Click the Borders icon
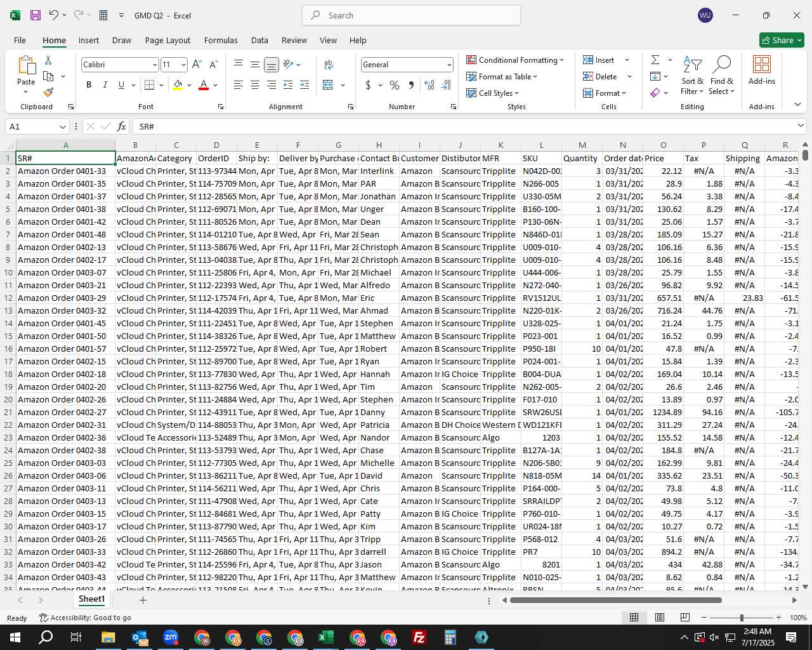Screen dimensions: 812x650 (150, 85)
